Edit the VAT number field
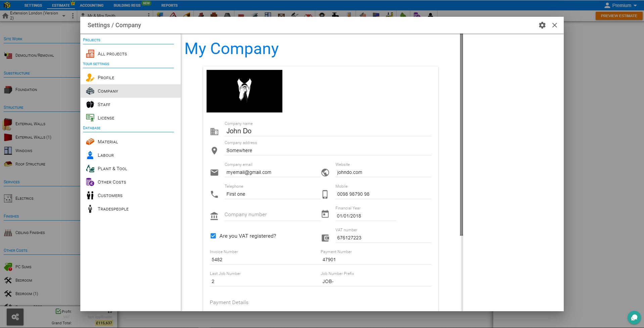This screenshot has height=328, width=644. click(x=383, y=238)
